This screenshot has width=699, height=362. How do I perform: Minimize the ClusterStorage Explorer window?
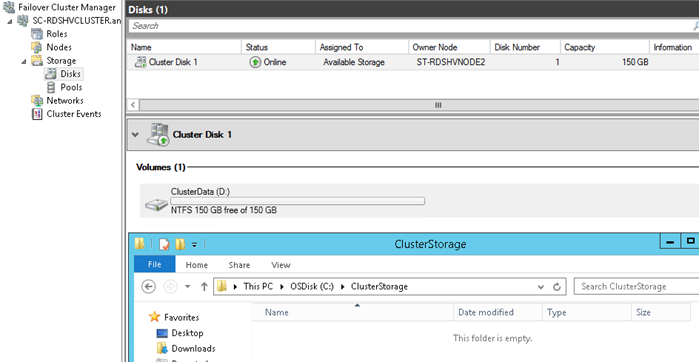tap(670, 242)
